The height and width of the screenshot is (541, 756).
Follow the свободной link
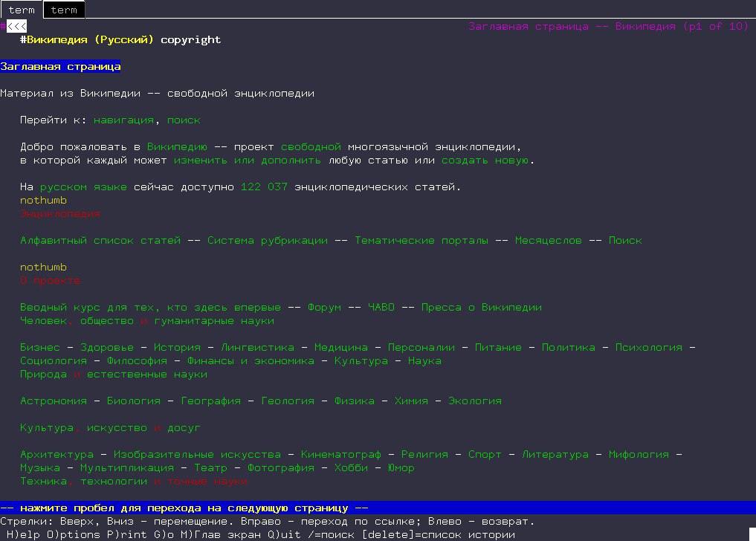click(x=311, y=146)
